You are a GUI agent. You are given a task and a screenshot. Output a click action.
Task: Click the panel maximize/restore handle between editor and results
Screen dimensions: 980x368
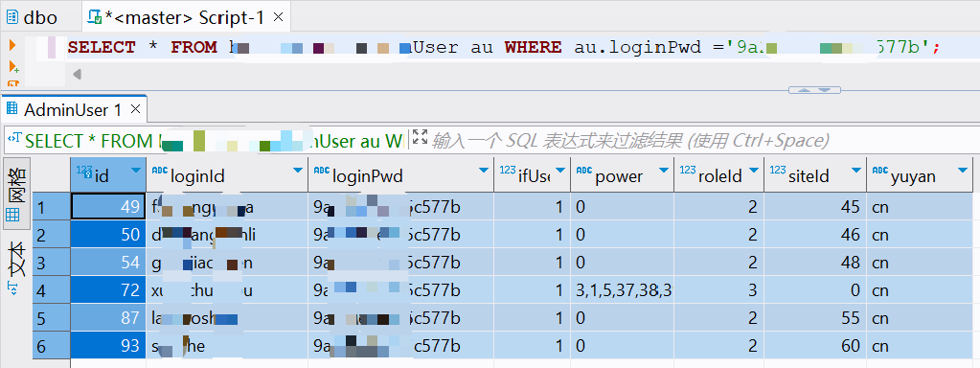814,90
